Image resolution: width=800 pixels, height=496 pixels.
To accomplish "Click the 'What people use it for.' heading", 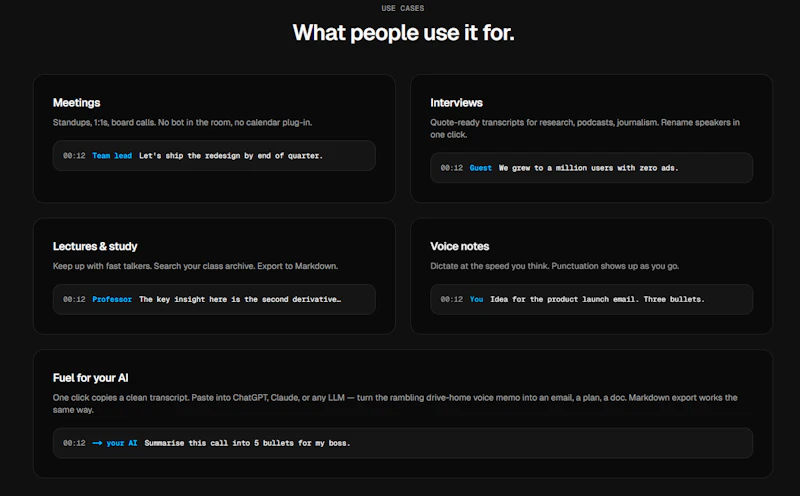I will tap(403, 33).
